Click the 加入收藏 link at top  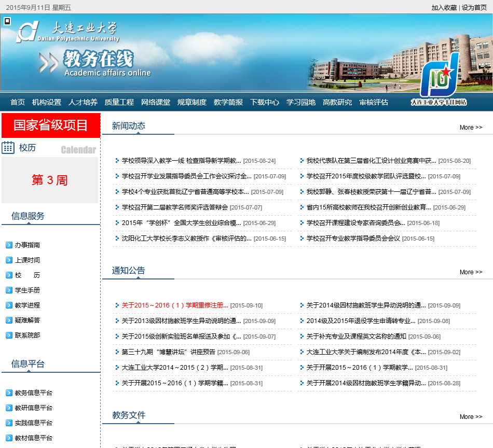pos(444,8)
